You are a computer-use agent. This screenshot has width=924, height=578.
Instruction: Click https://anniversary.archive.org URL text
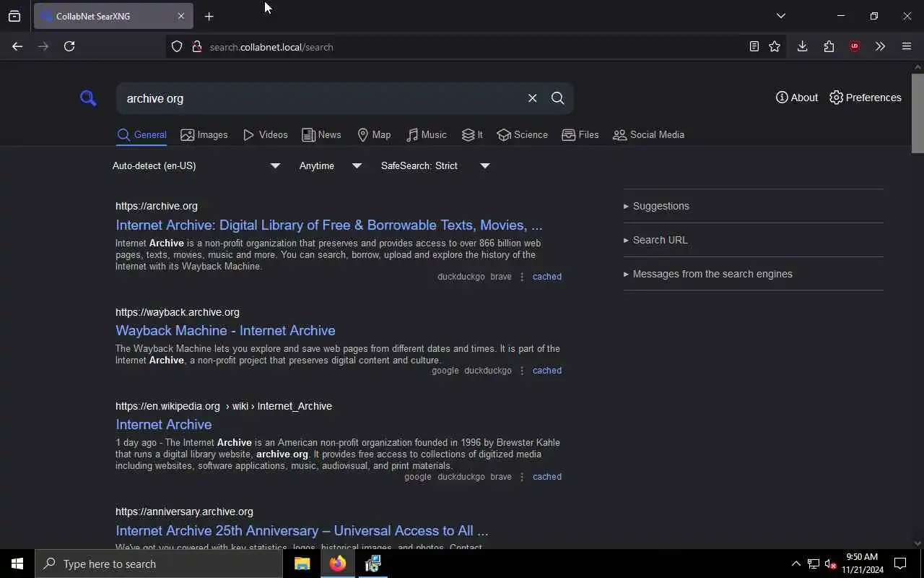[184, 512]
